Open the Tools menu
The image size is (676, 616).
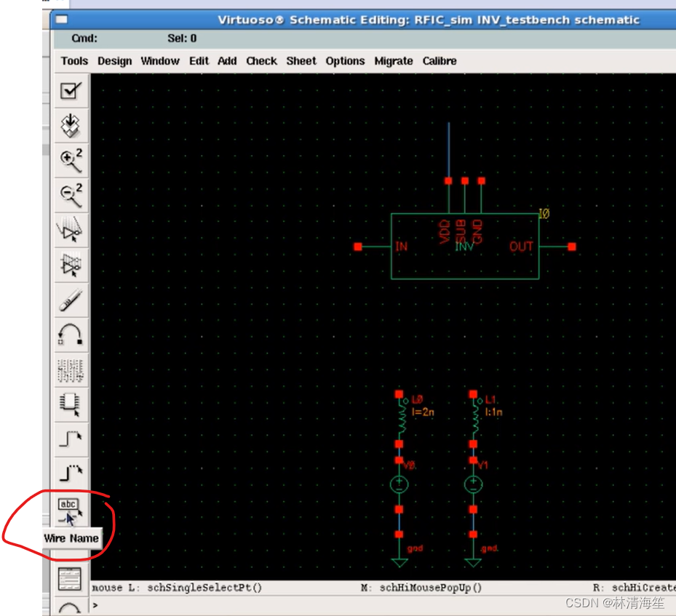click(x=74, y=61)
